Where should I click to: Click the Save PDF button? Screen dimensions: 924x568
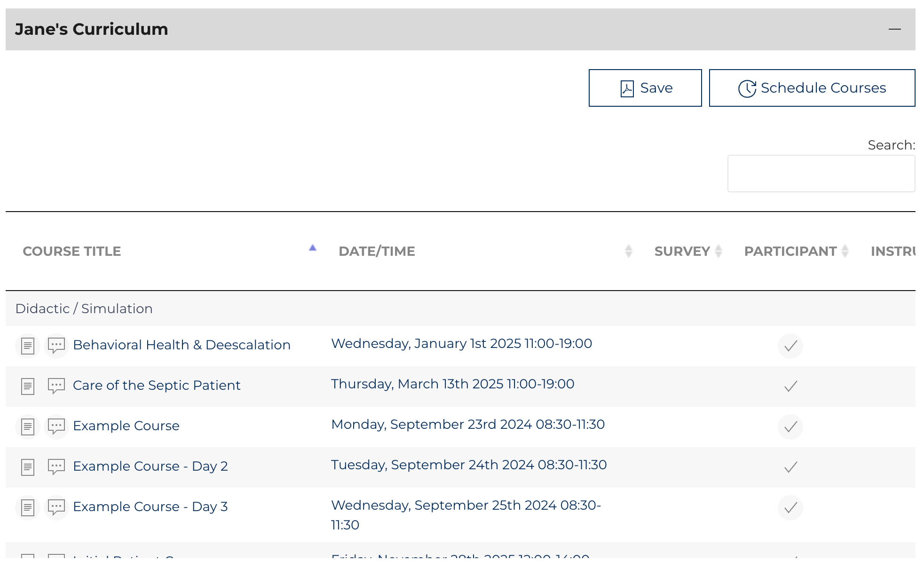pyautogui.click(x=645, y=88)
